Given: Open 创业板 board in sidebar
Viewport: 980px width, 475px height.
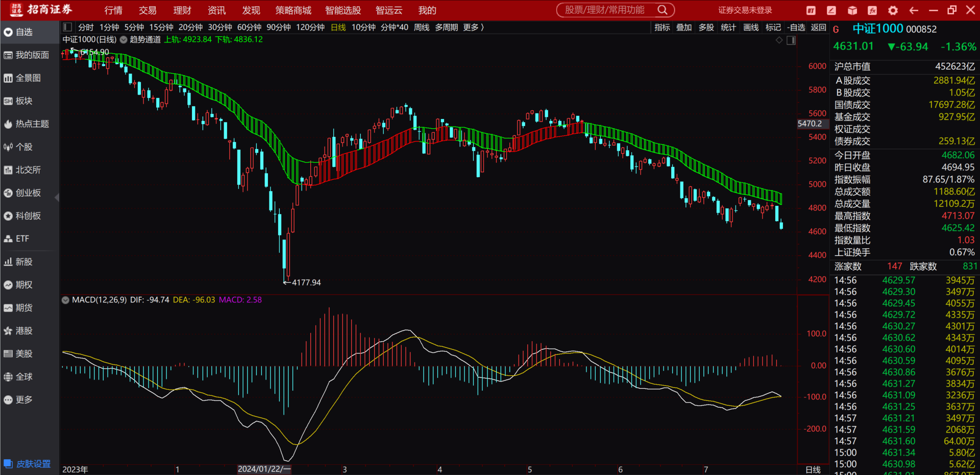Looking at the screenshot, I should [30, 193].
